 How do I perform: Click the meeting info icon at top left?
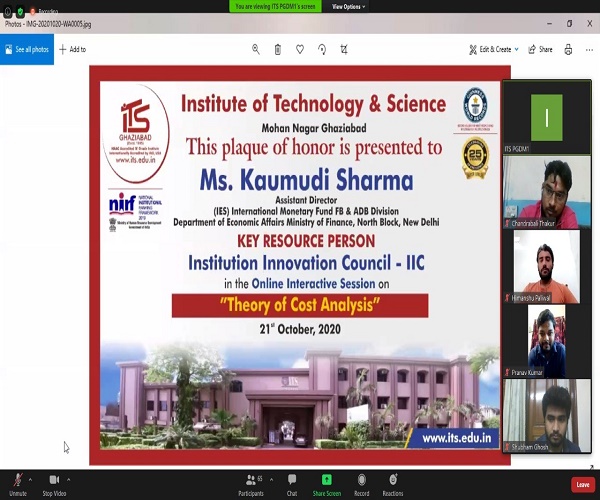7,12
